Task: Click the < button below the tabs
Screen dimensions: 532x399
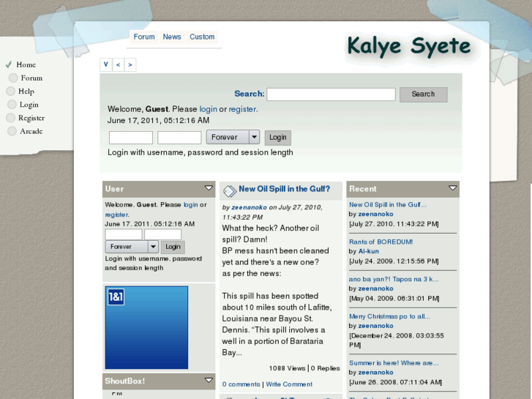Action: (118, 64)
